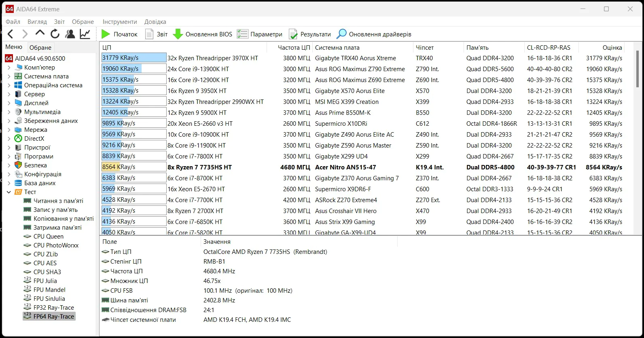Image resolution: width=644 pixels, height=338 pixels.
Task: Click Оновлення драйверів toolbar button
Action: (x=374, y=34)
